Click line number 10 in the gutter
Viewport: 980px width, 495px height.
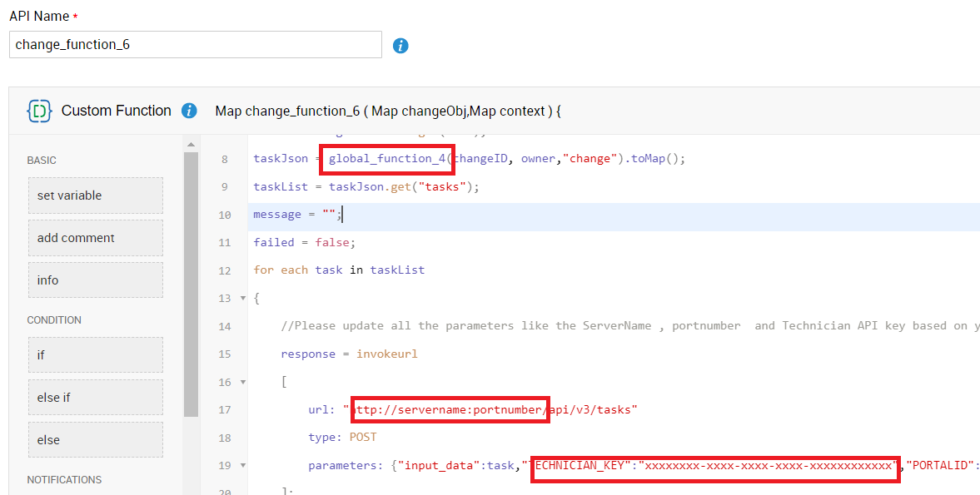click(225, 215)
